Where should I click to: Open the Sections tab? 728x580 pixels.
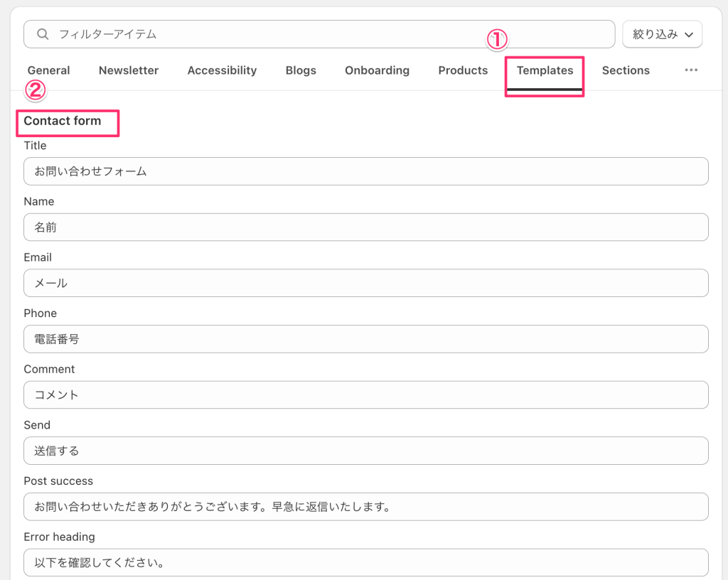point(626,70)
